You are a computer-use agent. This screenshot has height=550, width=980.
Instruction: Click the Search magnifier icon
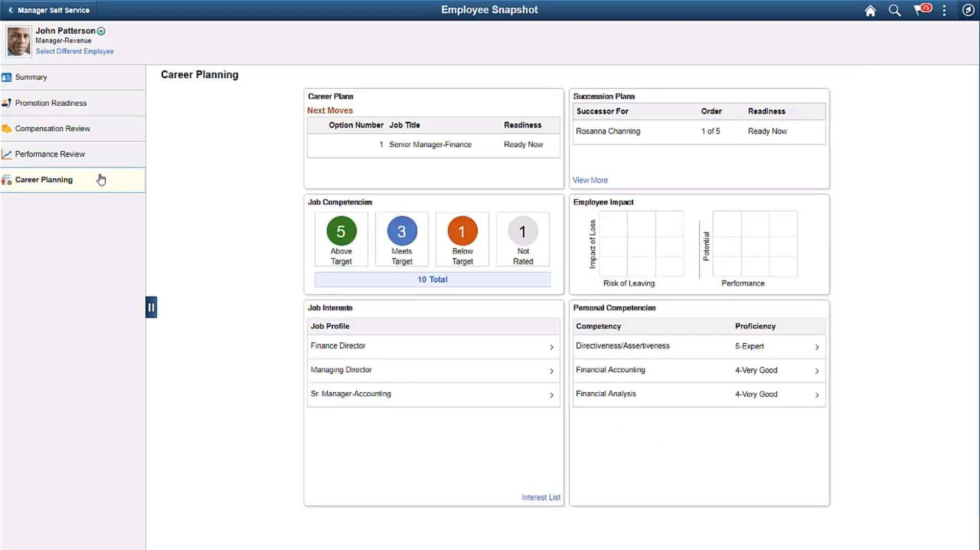[x=895, y=10]
